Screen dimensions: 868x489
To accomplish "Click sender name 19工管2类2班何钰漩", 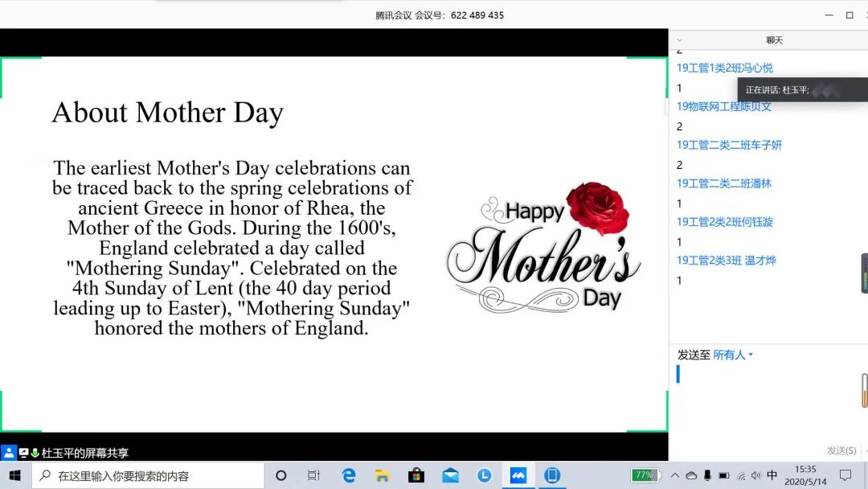I will 725,221.
